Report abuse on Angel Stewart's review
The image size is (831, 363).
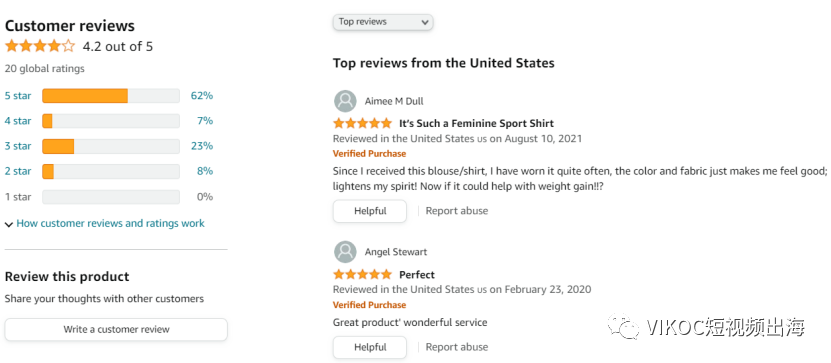(457, 348)
